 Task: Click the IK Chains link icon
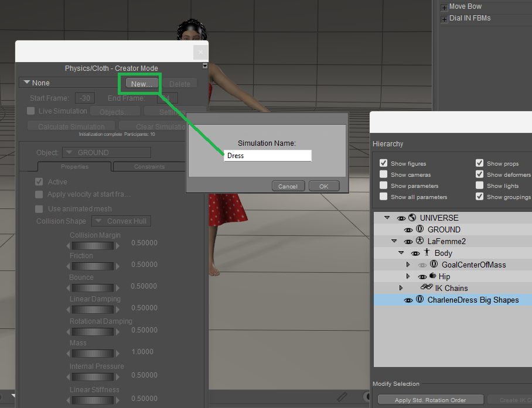[x=427, y=288]
